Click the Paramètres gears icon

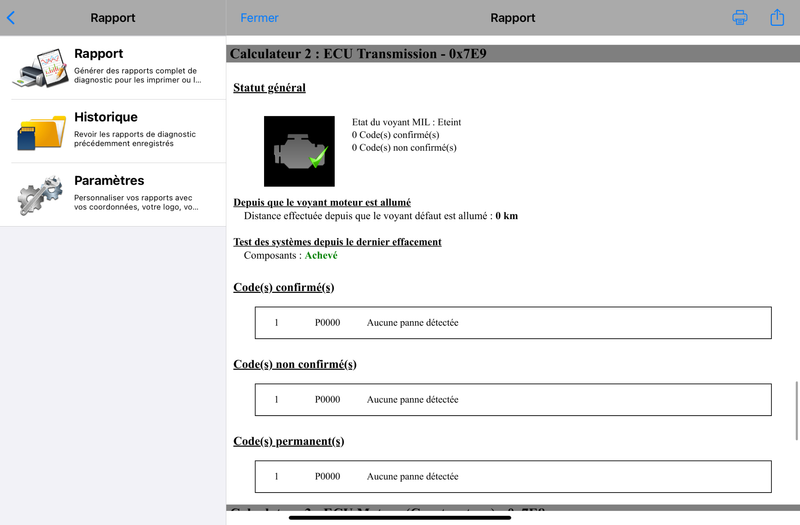pyautogui.click(x=40, y=195)
